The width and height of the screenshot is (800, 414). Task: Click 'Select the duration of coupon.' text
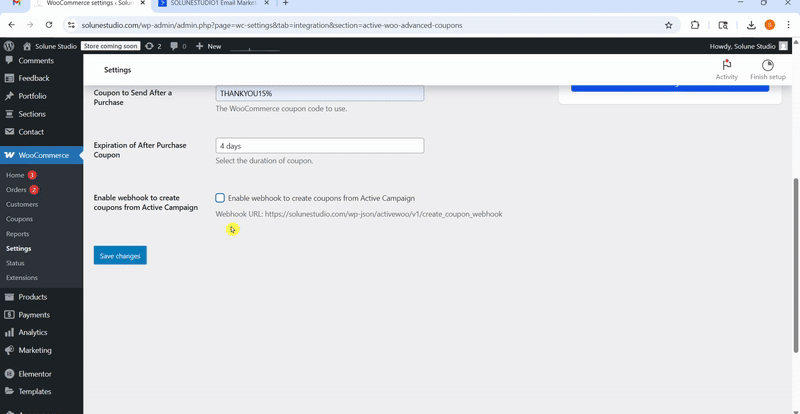pyautogui.click(x=264, y=161)
